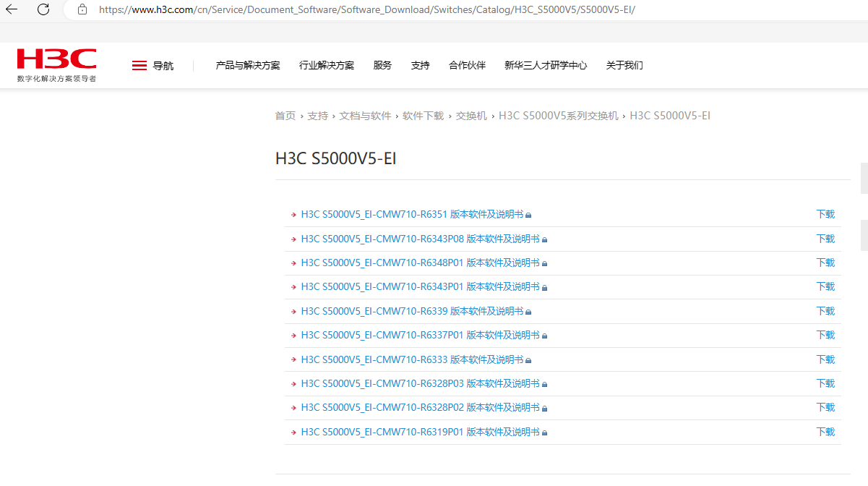Click red arrow bullet before R6319P01 entry
The width and height of the screenshot is (868, 486).
[x=293, y=432]
